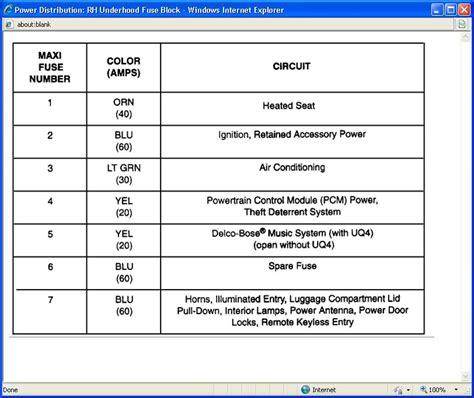Image resolution: width=474 pixels, height=398 pixels.
Task: Click the Internet zone globe icon
Action: 305,389
